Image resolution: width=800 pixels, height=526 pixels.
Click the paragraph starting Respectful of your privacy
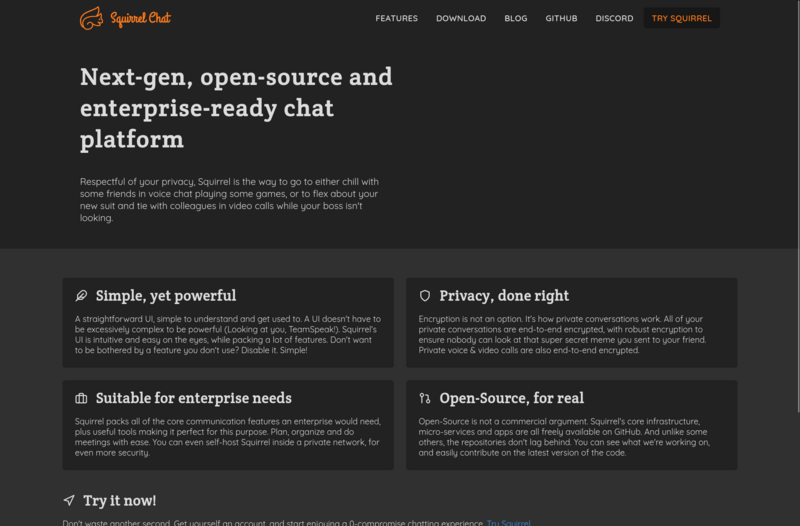pos(229,199)
